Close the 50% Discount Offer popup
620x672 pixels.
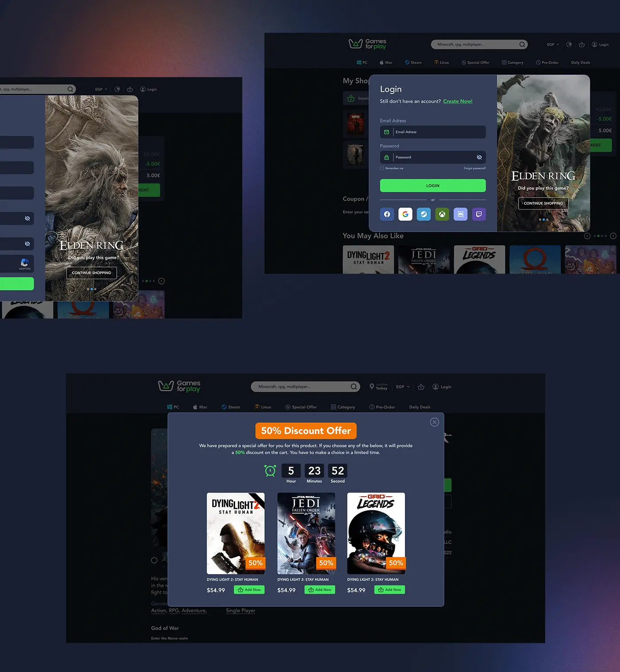[434, 422]
